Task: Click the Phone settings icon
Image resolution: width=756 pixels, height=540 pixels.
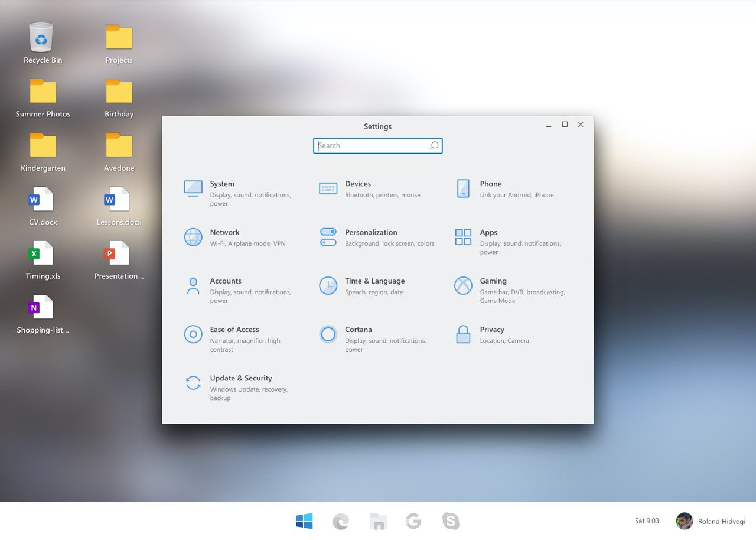Action: pyautogui.click(x=463, y=188)
